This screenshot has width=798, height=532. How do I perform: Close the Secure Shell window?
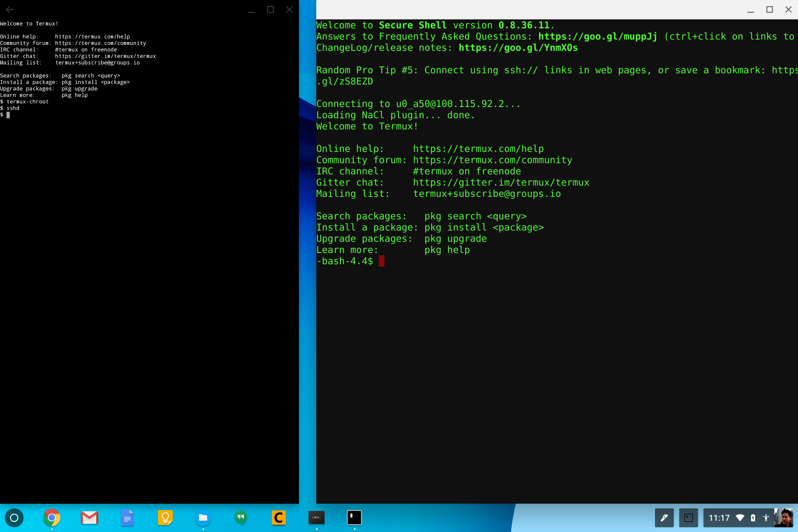click(x=788, y=10)
